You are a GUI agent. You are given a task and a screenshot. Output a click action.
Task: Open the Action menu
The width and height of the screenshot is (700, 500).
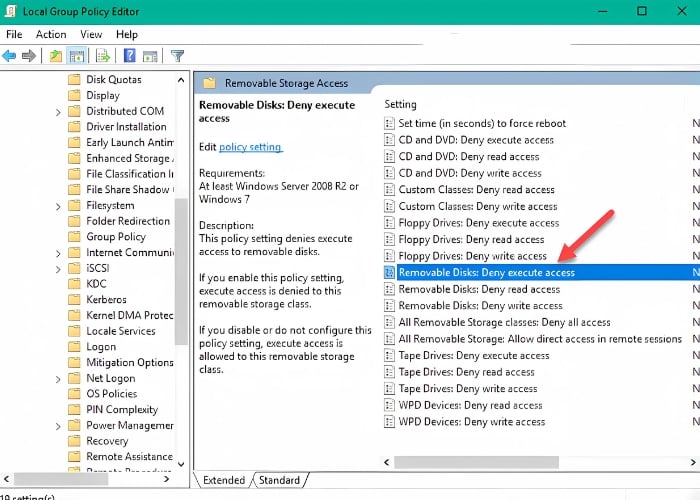(51, 34)
